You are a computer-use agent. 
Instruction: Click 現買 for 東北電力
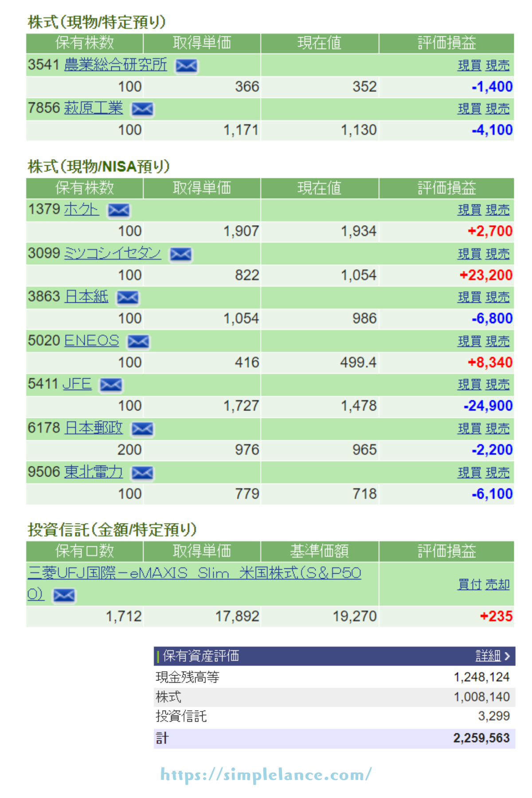(469, 473)
